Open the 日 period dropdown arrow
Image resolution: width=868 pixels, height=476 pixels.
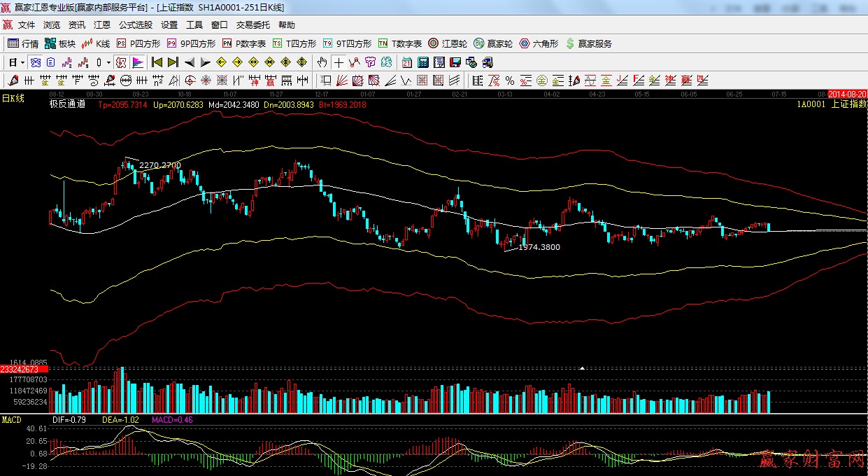(22, 62)
